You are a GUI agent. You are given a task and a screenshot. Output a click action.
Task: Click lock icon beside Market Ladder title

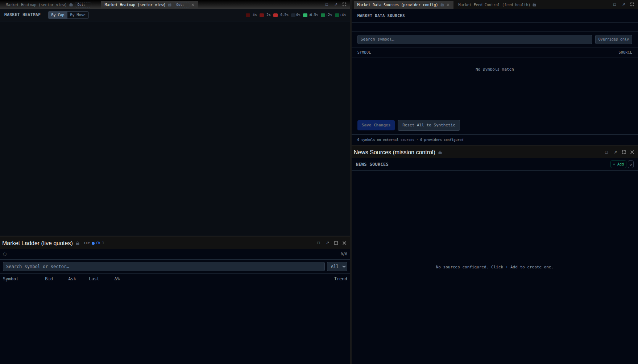[x=78, y=243]
